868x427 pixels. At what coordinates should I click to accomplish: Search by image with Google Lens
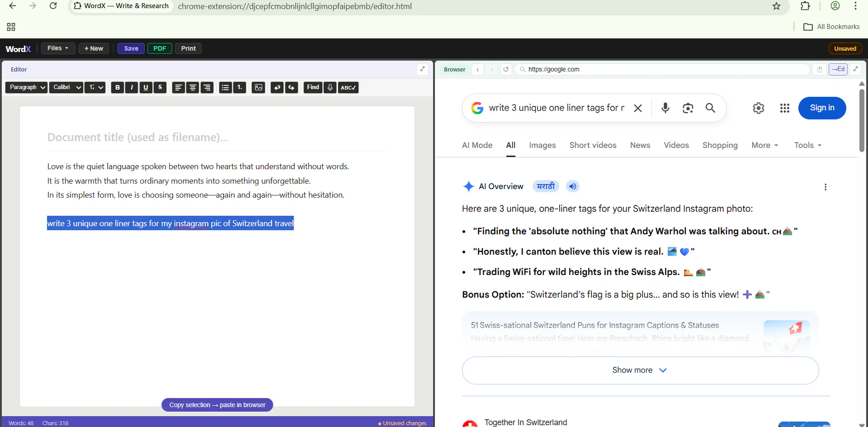tap(688, 108)
